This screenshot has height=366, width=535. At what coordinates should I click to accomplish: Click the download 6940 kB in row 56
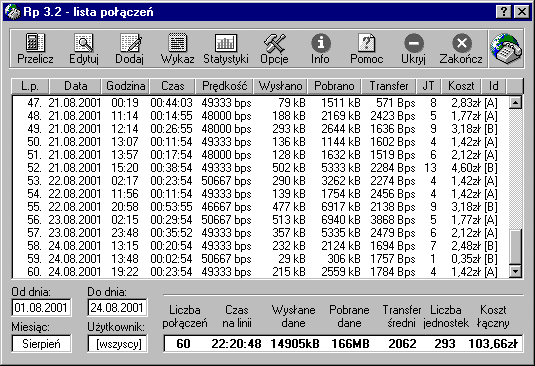(341, 220)
